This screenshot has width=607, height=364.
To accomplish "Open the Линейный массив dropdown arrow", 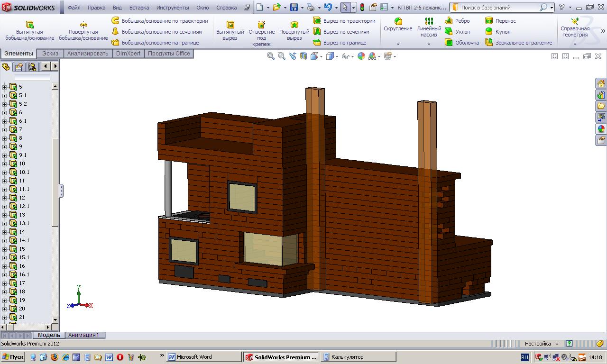I will tap(429, 44).
